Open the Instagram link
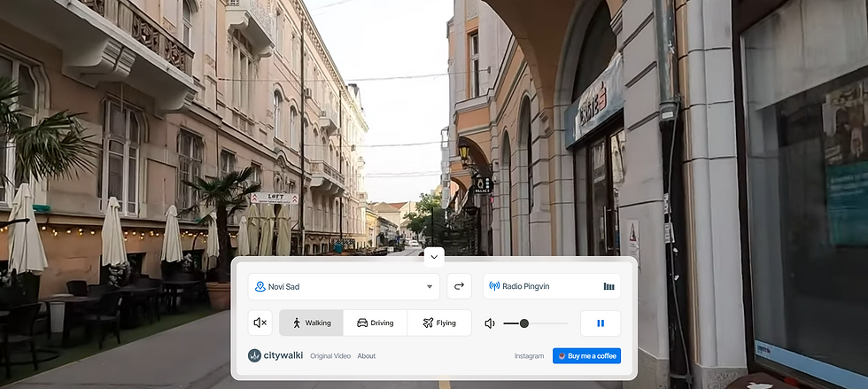The height and width of the screenshot is (389, 868). (x=530, y=355)
